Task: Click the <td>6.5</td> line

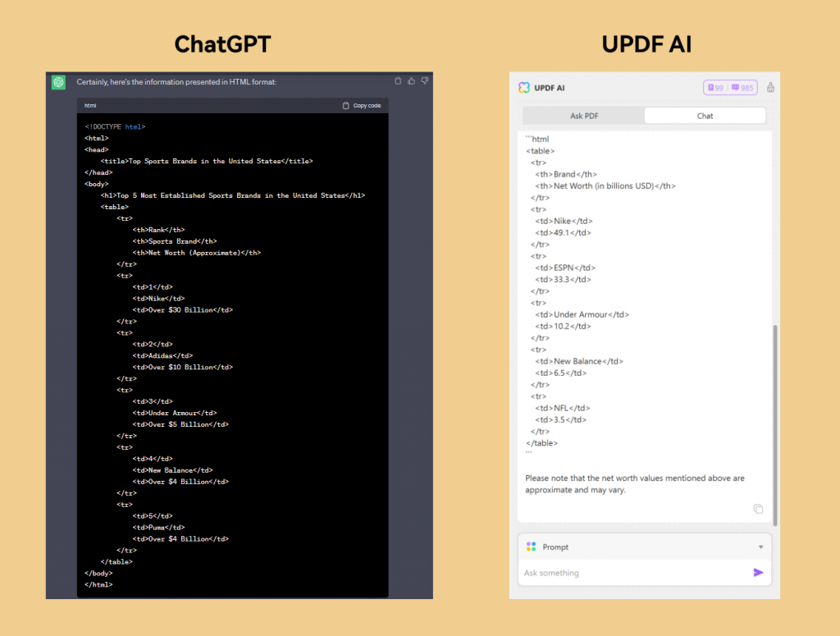Action: (x=561, y=373)
